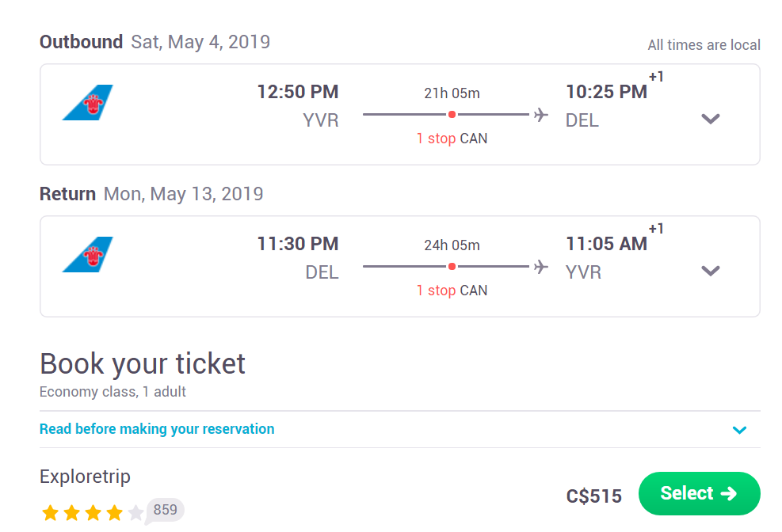Click the return 1 stop CAN label

tap(452, 290)
